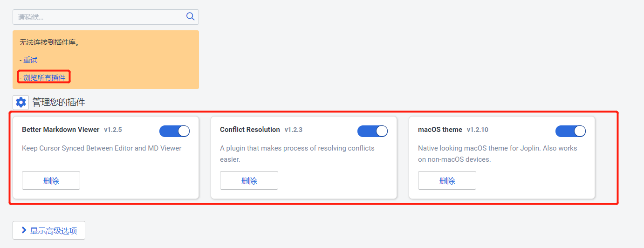Click the 管理您的插件 heading text

click(x=58, y=102)
